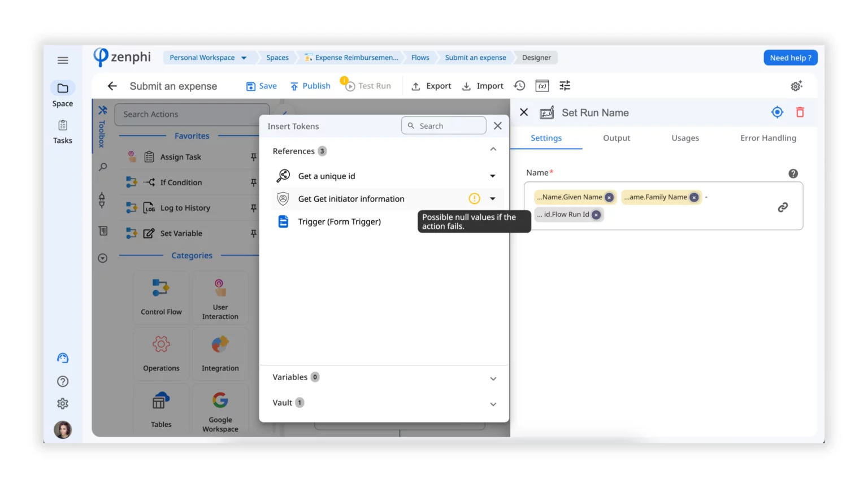Collapse the References section
This screenshot has width=868, height=488.
click(493, 150)
